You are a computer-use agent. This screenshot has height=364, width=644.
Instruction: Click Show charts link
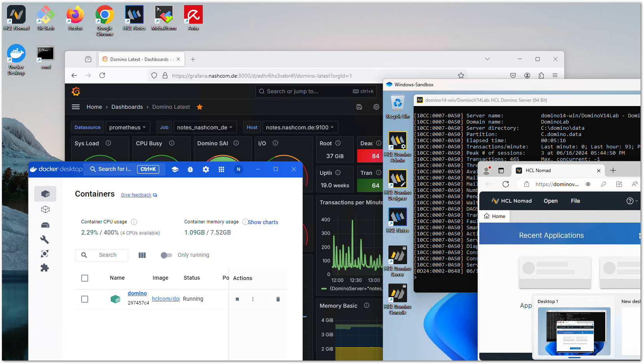[263, 222]
